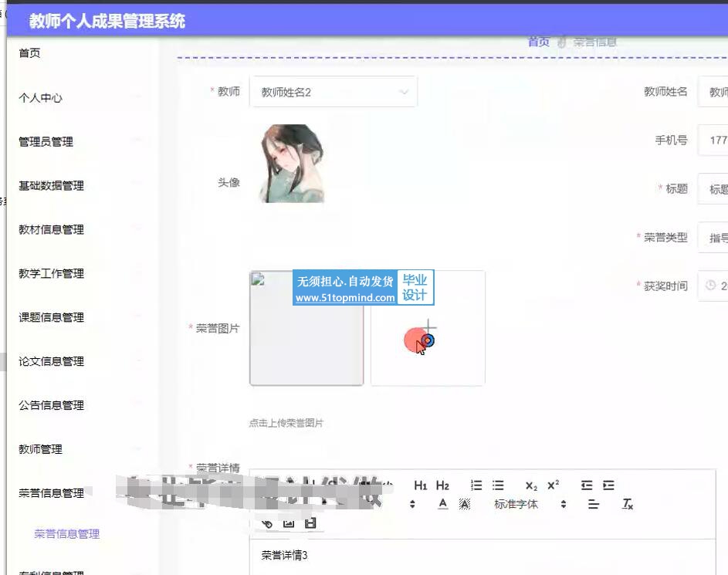Image resolution: width=728 pixels, height=575 pixels.
Task: Open the text alignment picker
Action: [x=594, y=504]
